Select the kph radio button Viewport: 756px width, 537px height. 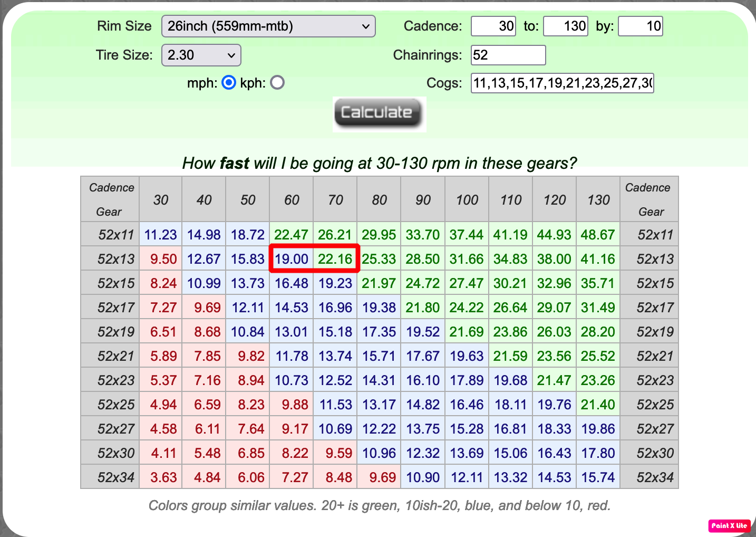(277, 82)
